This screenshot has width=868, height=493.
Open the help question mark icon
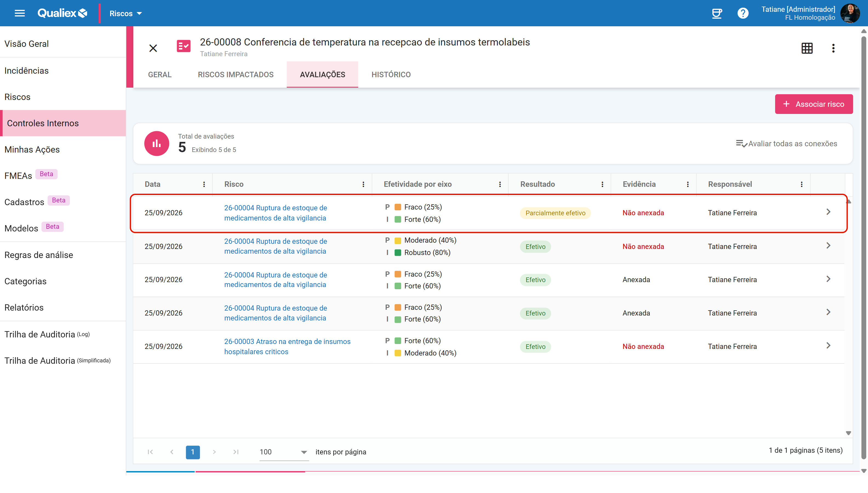[743, 13]
